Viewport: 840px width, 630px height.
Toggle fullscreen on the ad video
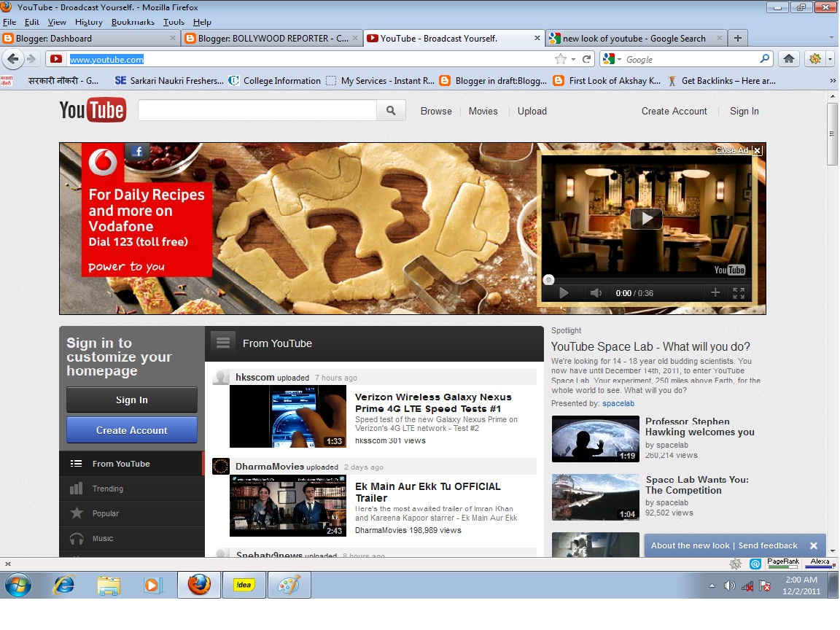[739, 292]
